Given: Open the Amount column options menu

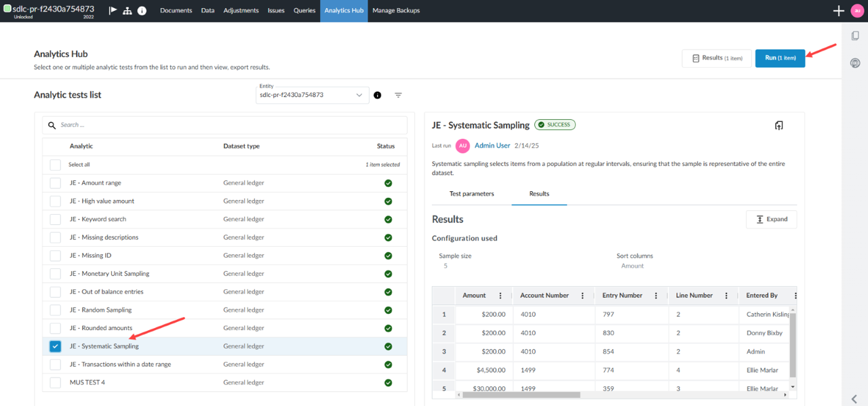Looking at the screenshot, I should coord(500,295).
